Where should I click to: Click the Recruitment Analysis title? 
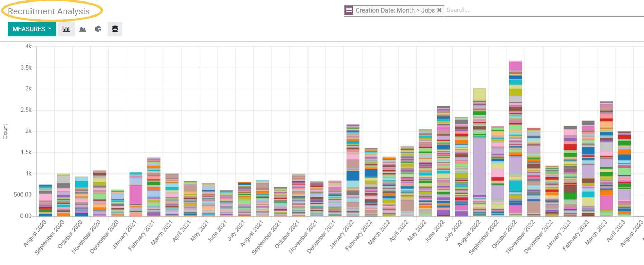point(49,11)
